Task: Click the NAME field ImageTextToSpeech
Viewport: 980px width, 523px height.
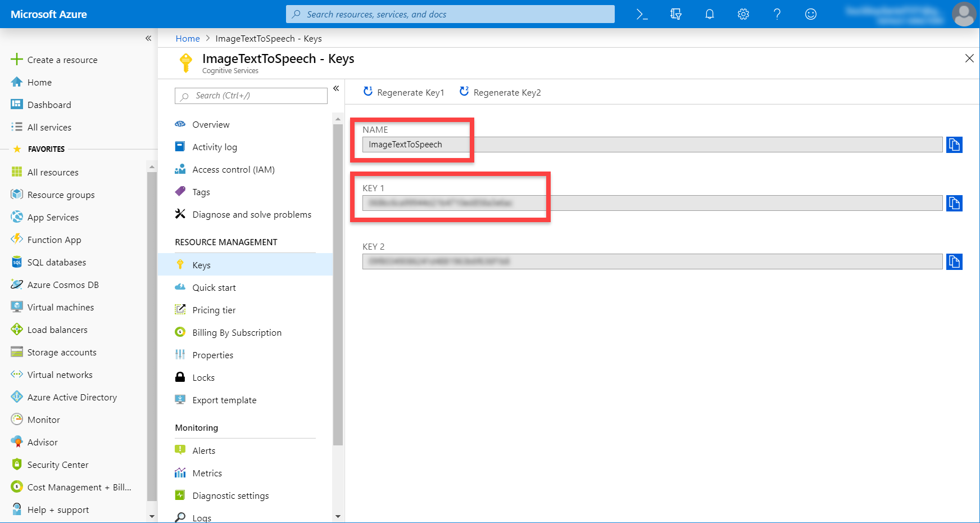Action: pos(652,145)
